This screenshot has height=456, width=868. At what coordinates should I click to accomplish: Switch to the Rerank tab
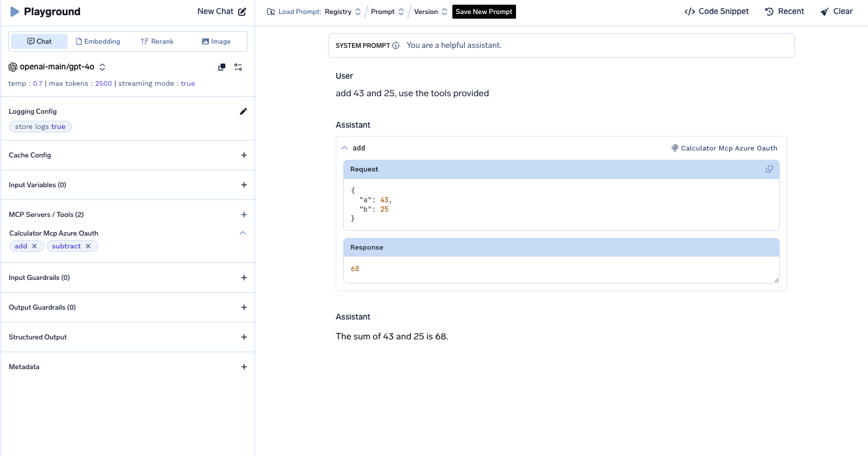tap(157, 41)
